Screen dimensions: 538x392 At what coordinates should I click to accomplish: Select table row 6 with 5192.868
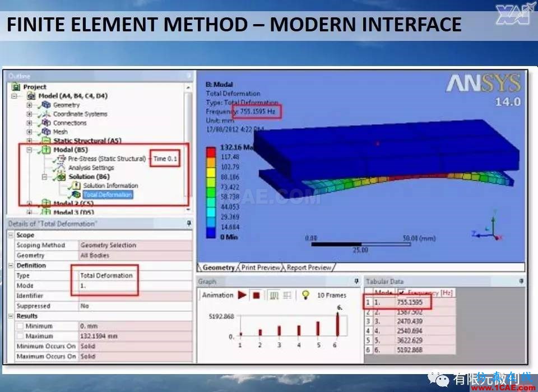(x=410, y=350)
